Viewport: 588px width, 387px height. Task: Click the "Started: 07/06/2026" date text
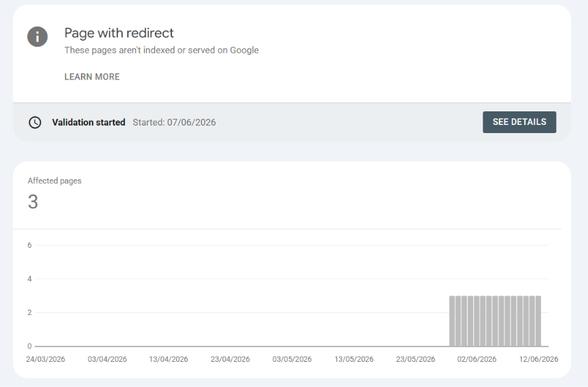[x=174, y=122]
